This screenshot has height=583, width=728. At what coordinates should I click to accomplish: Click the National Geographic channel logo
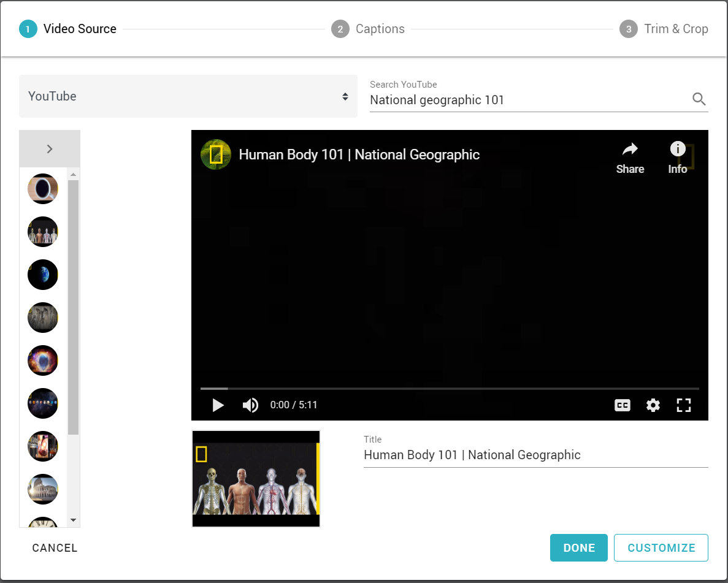coord(216,154)
